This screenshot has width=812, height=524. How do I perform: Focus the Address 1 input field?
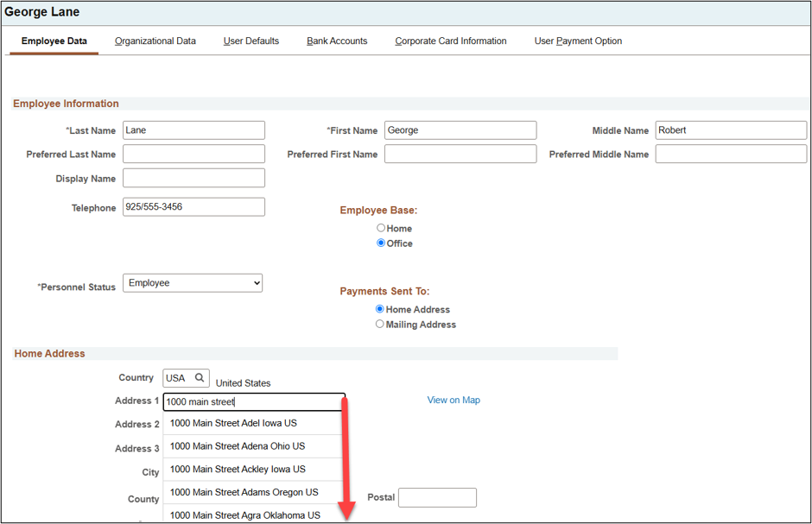pyautogui.click(x=254, y=402)
